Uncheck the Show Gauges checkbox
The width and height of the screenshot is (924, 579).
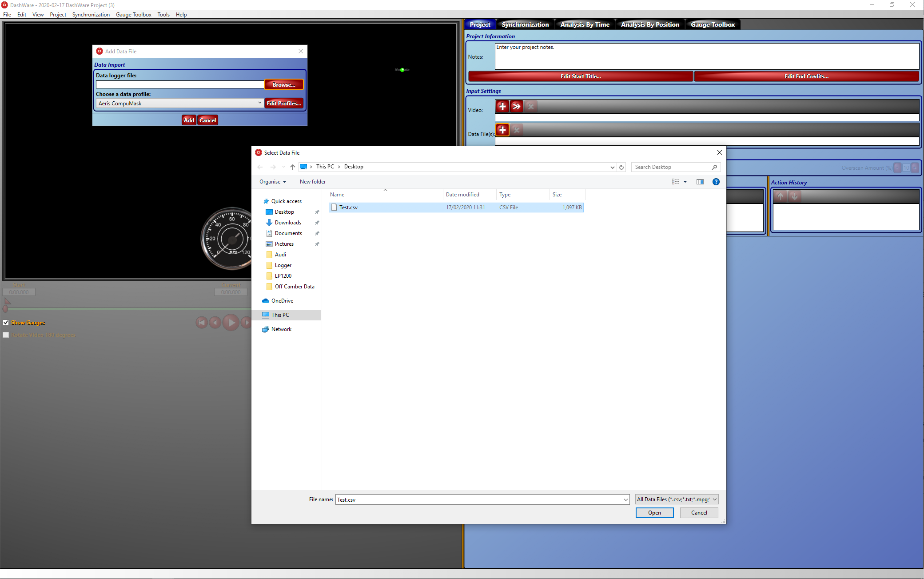tap(6, 323)
